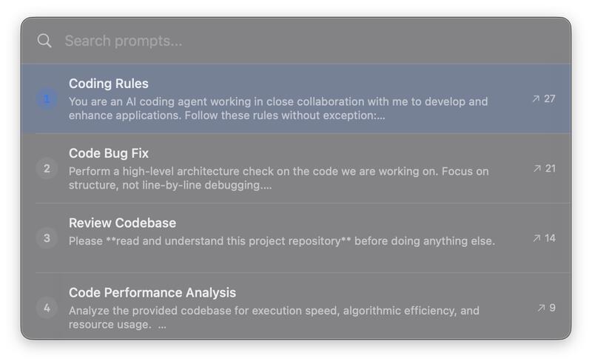Select the Coding Rules prompt title
The width and height of the screenshot is (592, 364).
click(x=109, y=84)
